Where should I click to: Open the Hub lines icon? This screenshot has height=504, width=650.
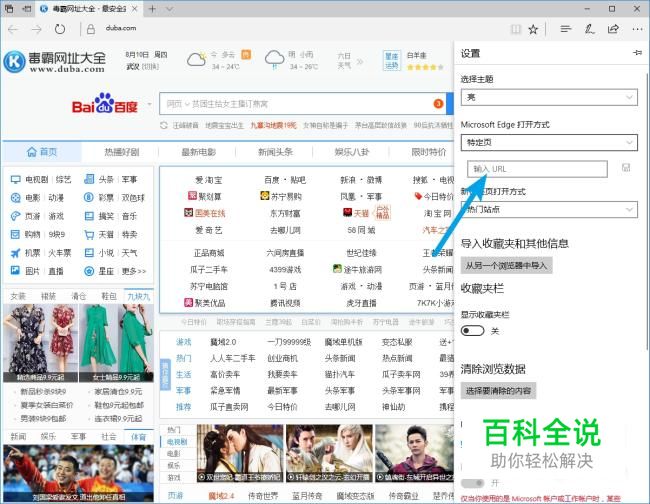565,29
